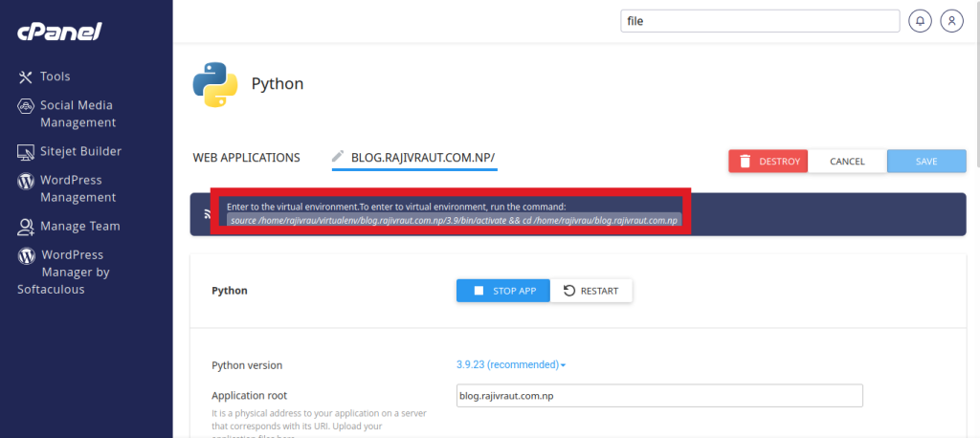Screen dimensions: 980x438
Task: Open WordPress Manager by Softaculous icon
Action: 26,255
